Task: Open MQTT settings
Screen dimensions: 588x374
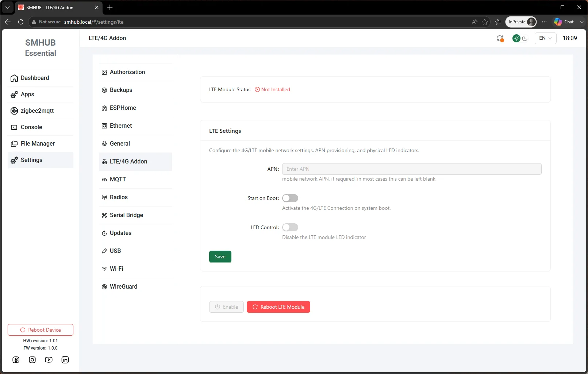Action: pyautogui.click(x=135, y=180)
